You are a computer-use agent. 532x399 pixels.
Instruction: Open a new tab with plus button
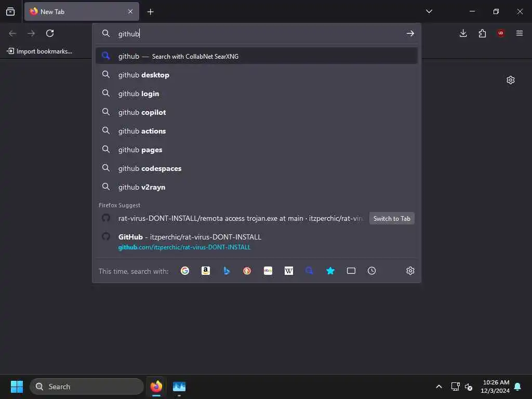150,12
